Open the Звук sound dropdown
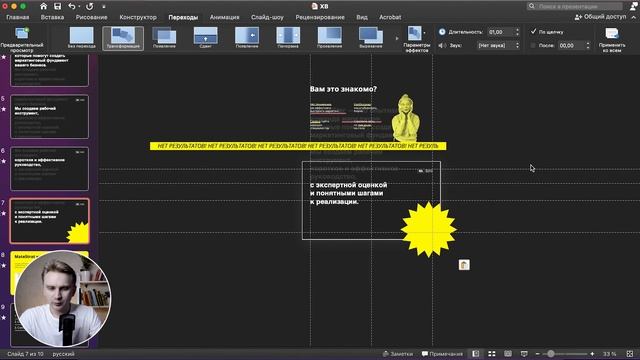The image size is (640, 360). click(498, 45)
